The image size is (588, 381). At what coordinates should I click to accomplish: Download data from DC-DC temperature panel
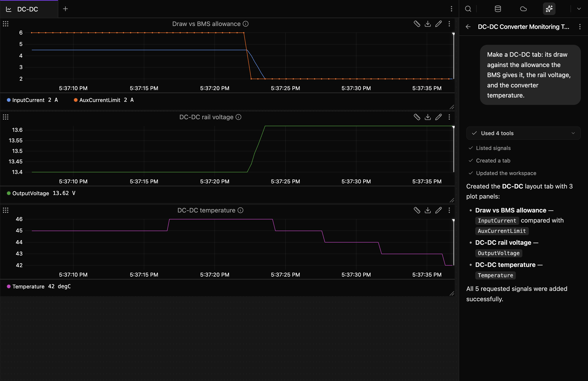(x=428, y=210)
